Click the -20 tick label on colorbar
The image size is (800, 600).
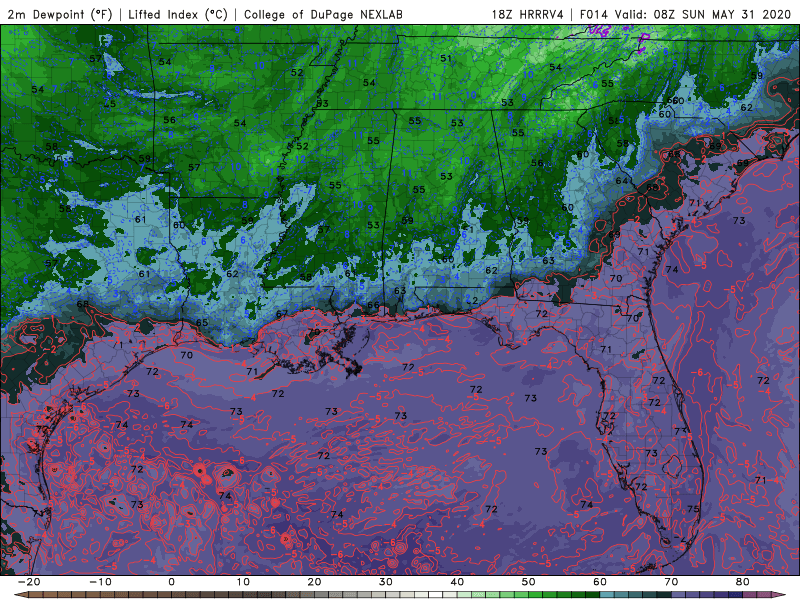coord(29,582)
